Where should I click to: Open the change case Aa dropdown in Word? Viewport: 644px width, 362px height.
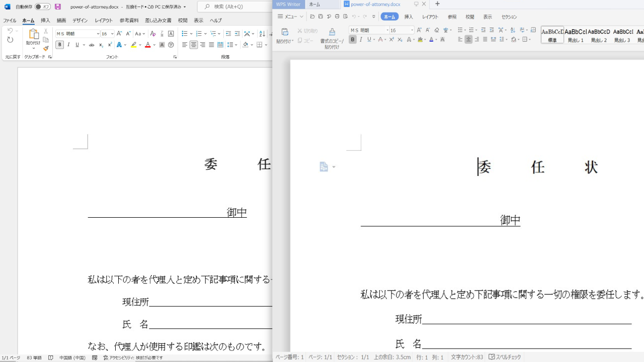coord(140,34)
